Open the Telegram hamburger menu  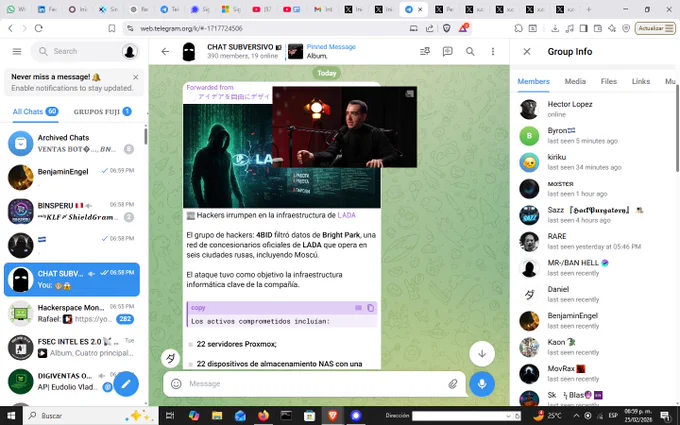tap(17, 51)
